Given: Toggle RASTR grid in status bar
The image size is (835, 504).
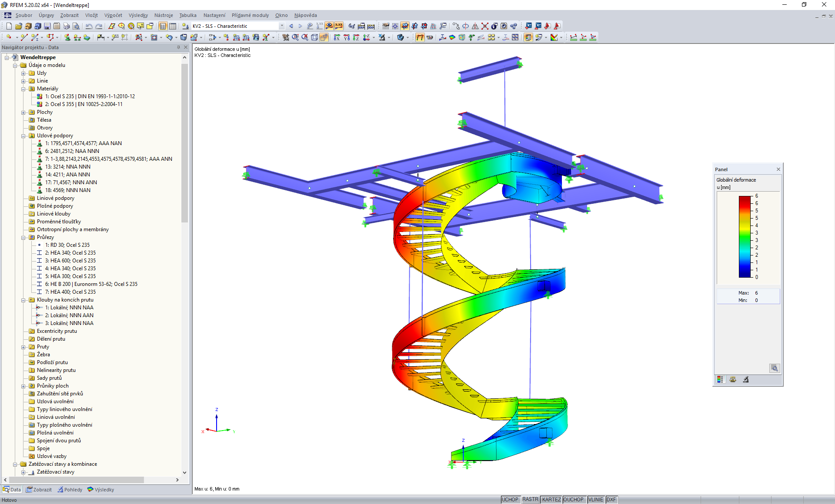Looking at the screenshot, I should pyautogui.click(x=530, y=500).
